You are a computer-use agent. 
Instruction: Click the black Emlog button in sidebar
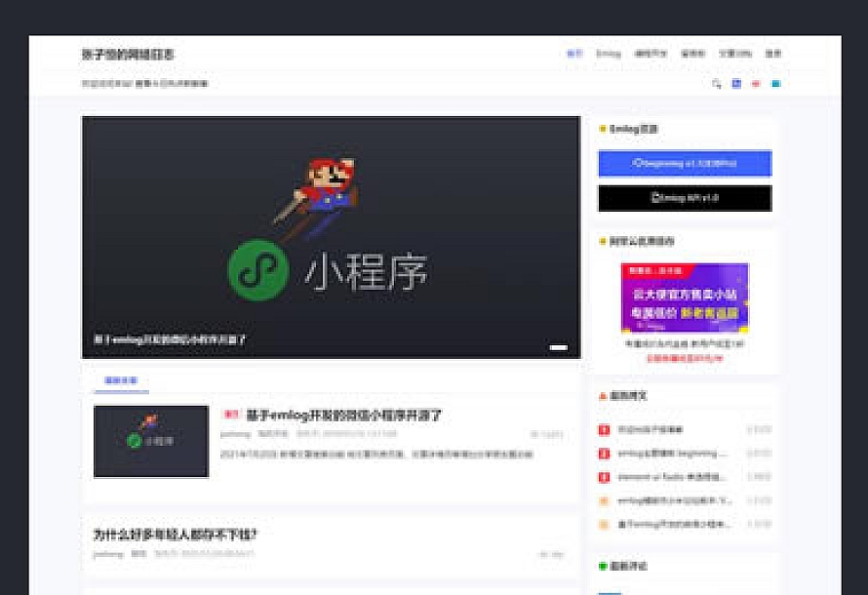click(x=685, y=198)
